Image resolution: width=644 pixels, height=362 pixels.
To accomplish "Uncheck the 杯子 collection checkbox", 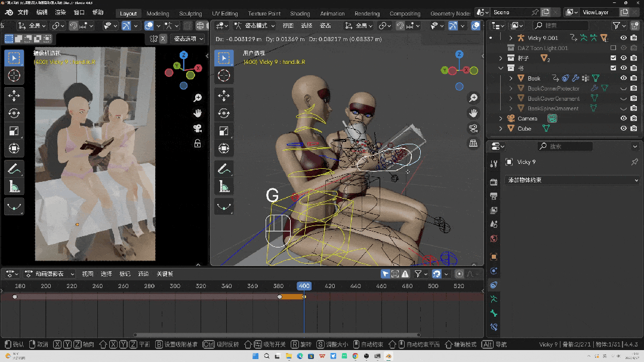I will [x=613, y=58].
